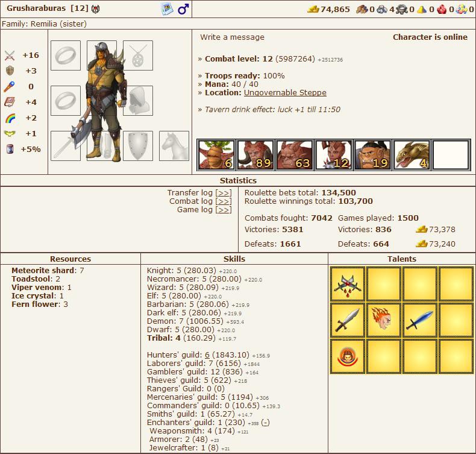Select the dragon troop stack with 4 units
The image size is (476, 454).
point(412,155)
